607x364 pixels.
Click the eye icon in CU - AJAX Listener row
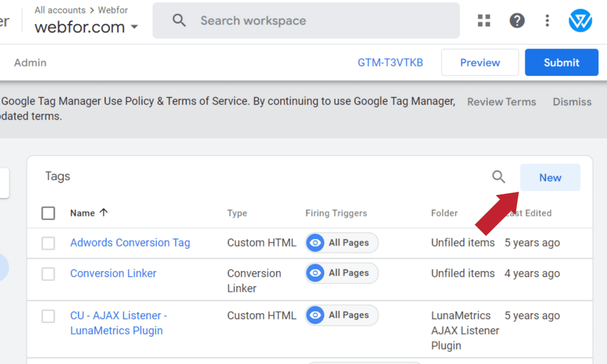click(x=315, y=315)
